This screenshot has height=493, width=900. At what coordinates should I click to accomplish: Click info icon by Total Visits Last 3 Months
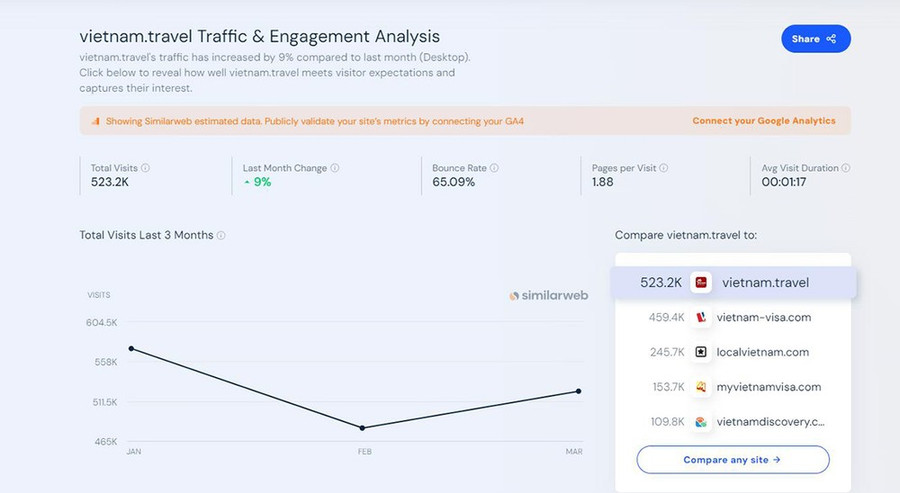[x=221, y=235]
